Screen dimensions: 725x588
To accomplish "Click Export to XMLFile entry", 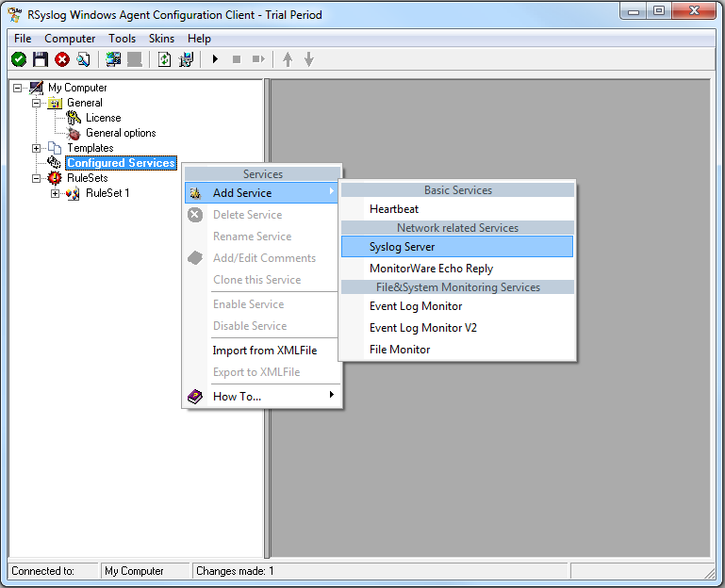I will point(262,372).
